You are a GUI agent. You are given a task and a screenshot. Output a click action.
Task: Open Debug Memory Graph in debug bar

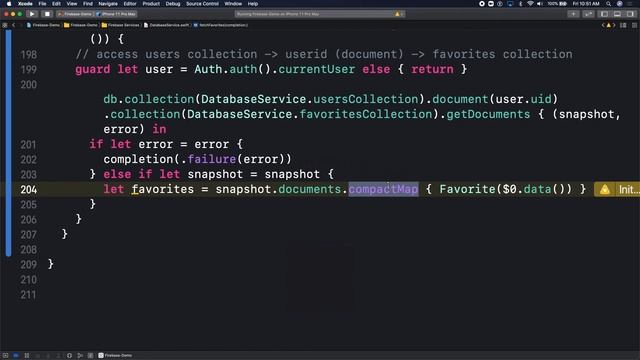pyautogui.click(x=80, y=356)
